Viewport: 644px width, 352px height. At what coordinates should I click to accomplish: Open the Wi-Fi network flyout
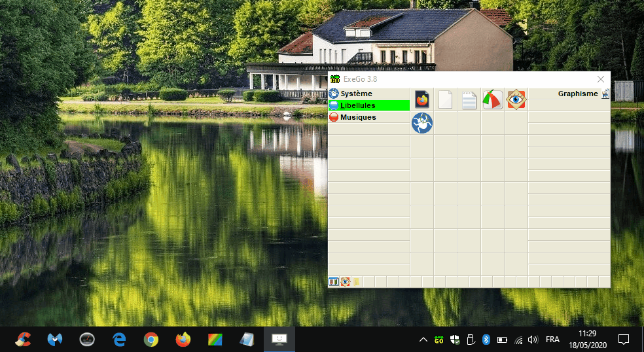pos(518,340)
